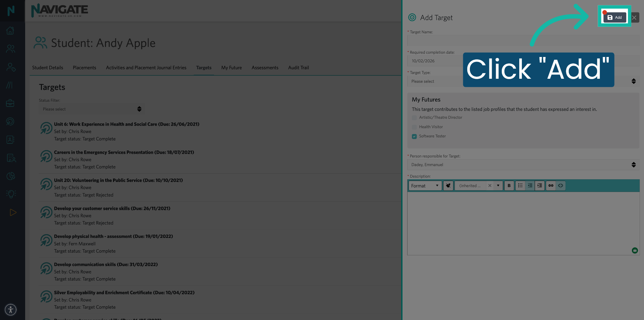Open the Target Type dropdown

[523, 81]
